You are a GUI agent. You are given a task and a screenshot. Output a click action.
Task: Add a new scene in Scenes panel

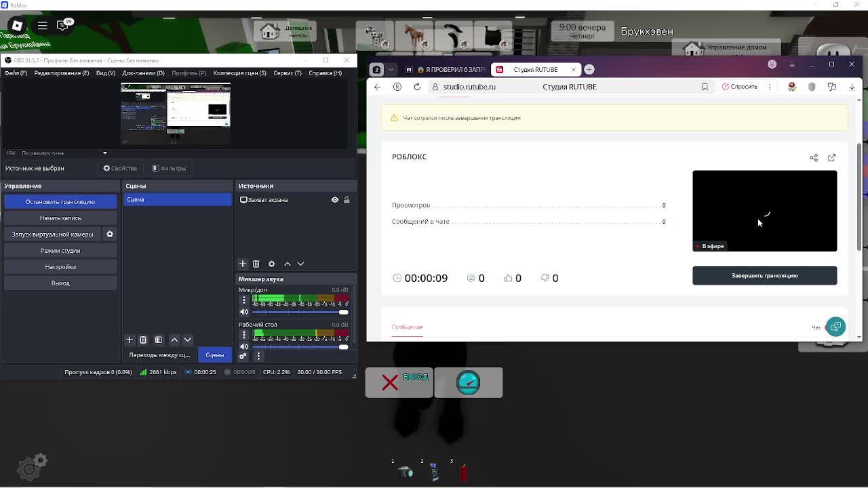130,340
